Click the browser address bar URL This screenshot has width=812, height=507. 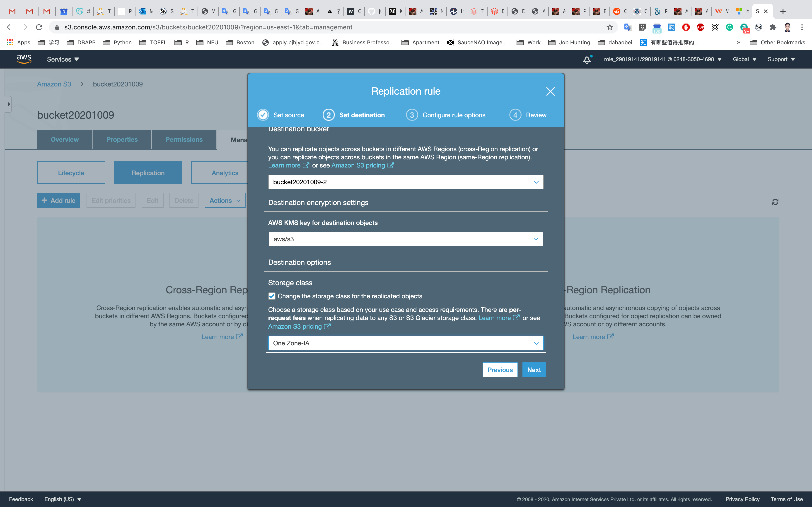pos(208,27)
